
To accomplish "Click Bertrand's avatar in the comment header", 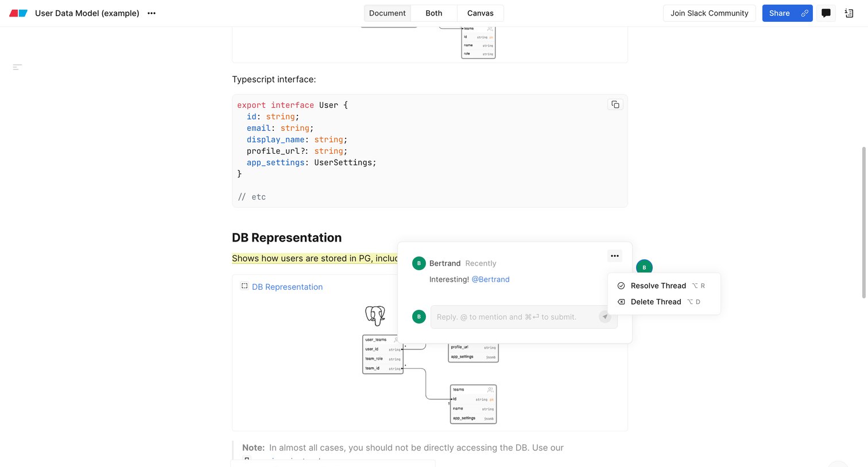I will point(419,263).
